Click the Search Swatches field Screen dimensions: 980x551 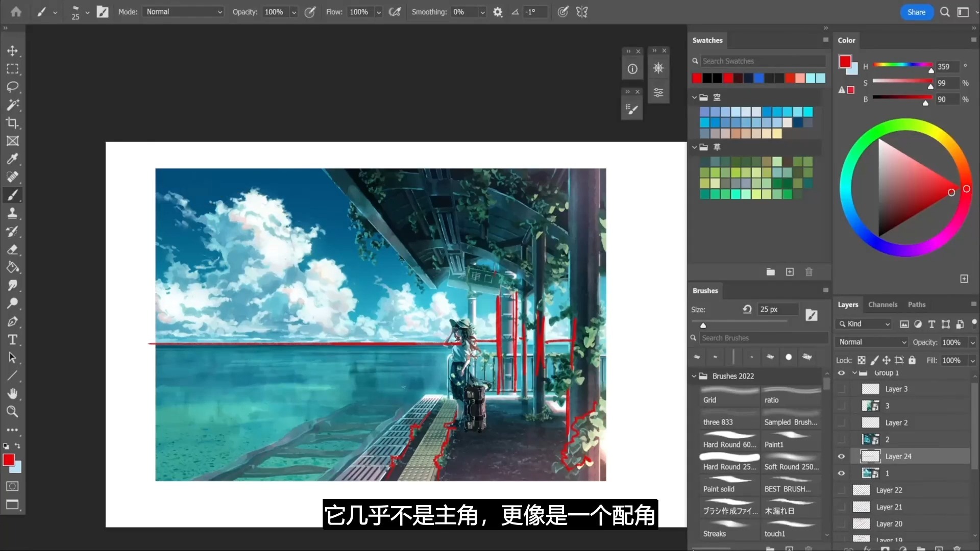763,61
